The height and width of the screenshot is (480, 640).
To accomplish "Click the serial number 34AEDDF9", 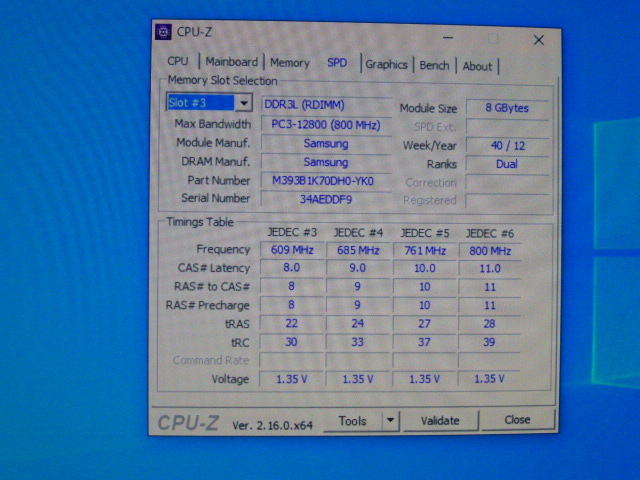I will (x=326, y=199).
